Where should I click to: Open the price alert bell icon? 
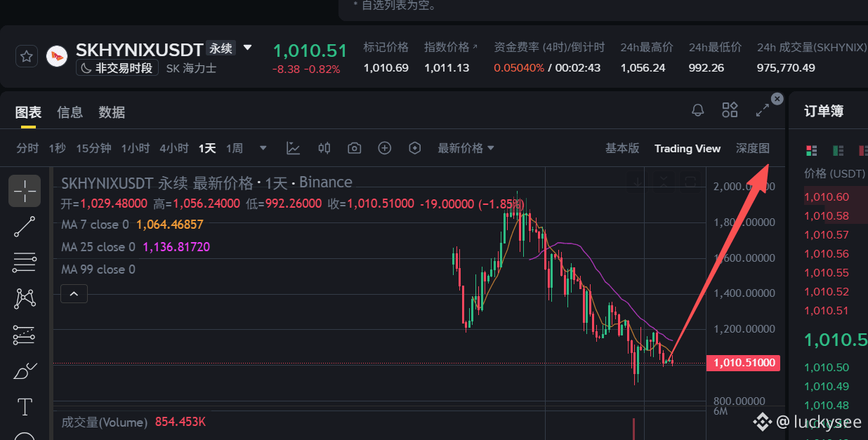coord(698,110)
